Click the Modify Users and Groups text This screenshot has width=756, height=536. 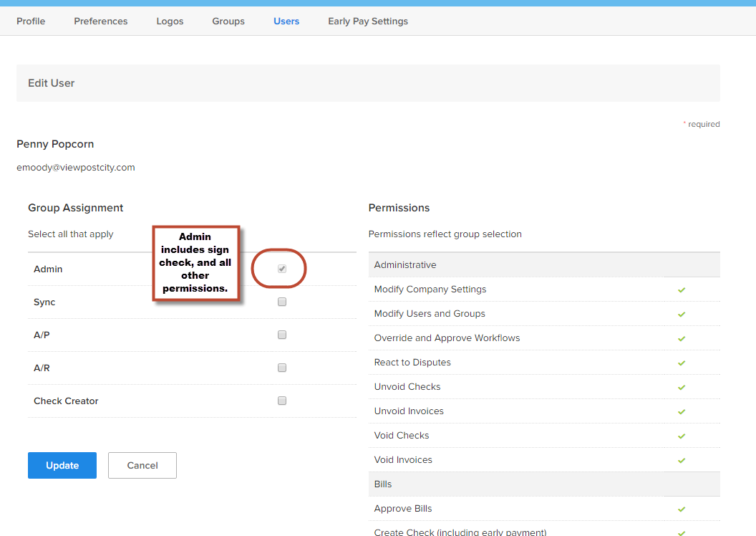click(x=430, y=314)
